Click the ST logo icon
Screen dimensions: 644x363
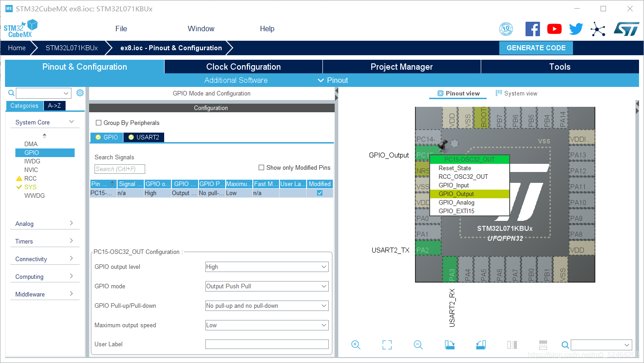(626, 29)
